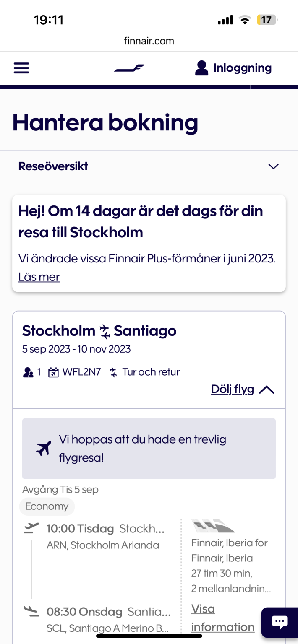Tap the Economy class badge
Viewport: 298px width, 644px height.
47,506
